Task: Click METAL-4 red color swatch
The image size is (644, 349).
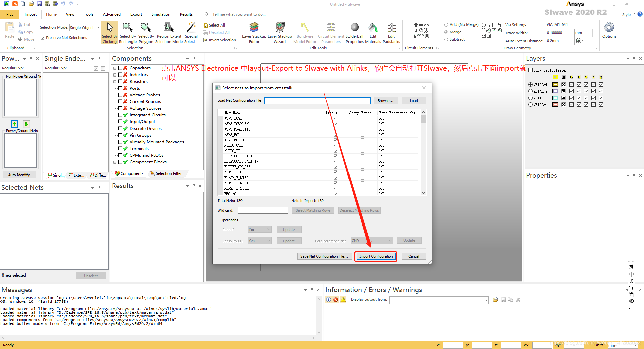Action: tap(555, 105)
